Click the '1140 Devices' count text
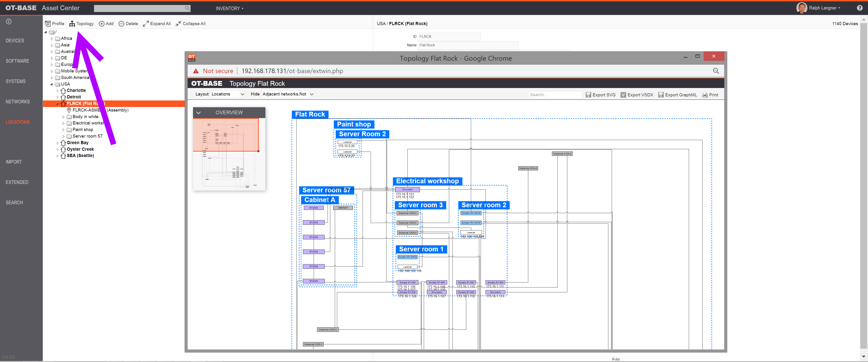 pyautogui.click(x=845, y=24)
